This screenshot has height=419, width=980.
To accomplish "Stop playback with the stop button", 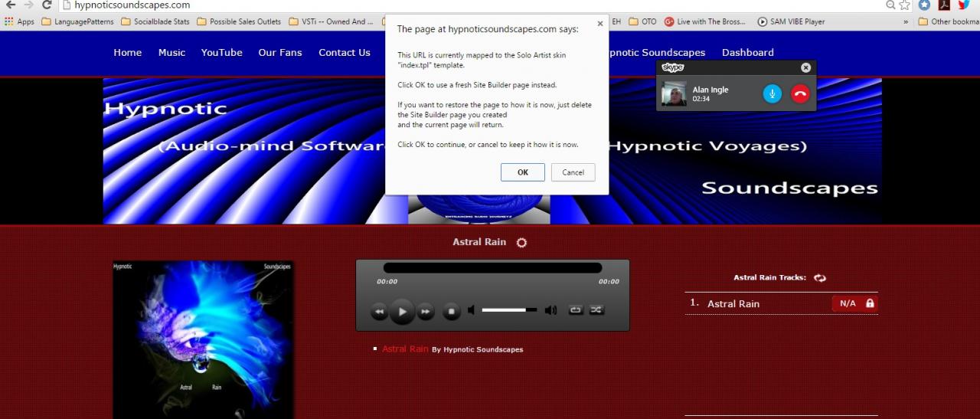I will pos(452,311).
